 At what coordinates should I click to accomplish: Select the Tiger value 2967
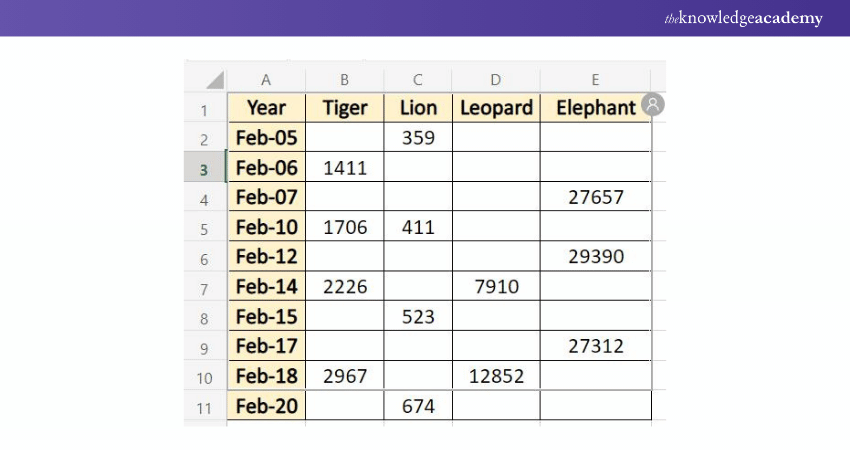click(345, 377)
